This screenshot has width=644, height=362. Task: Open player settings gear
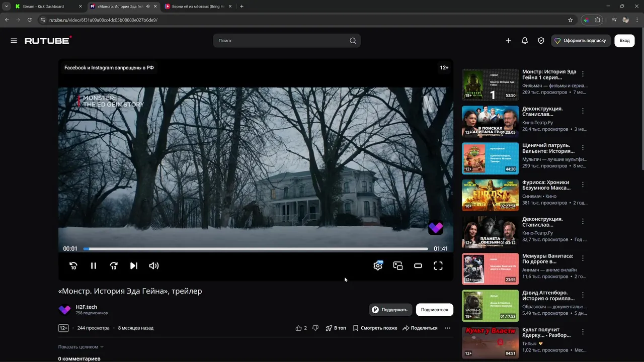(x=378, y=266)
